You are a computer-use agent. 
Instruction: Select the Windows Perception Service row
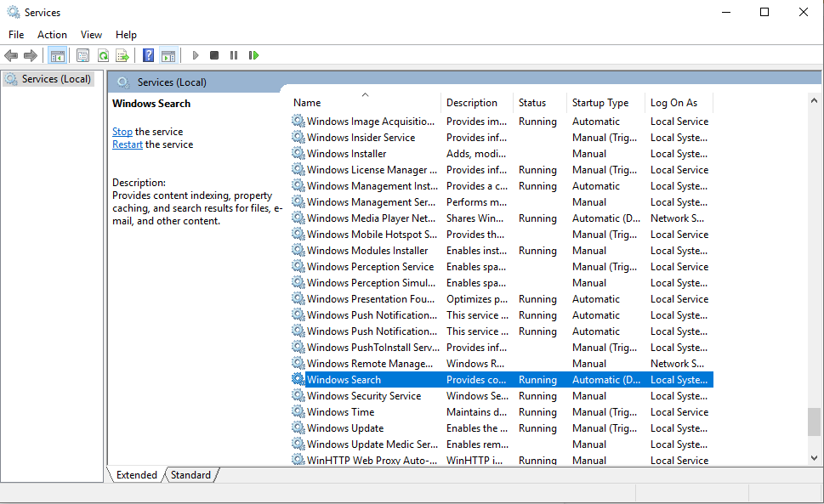click(502, 267)
